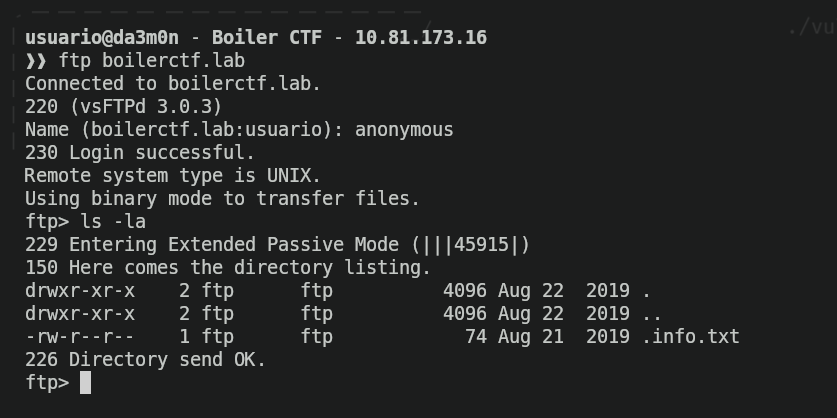This screenshot has height=418, width=837.
Task: Click the usuario@da3m0n username text
Action: pos(100,38)
